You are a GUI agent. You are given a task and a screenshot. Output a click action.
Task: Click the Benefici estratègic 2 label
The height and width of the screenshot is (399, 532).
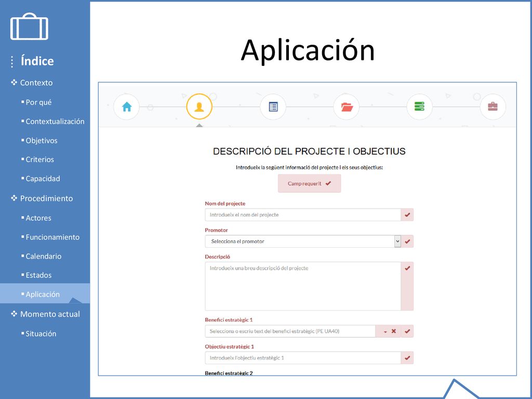pos(229,373)
